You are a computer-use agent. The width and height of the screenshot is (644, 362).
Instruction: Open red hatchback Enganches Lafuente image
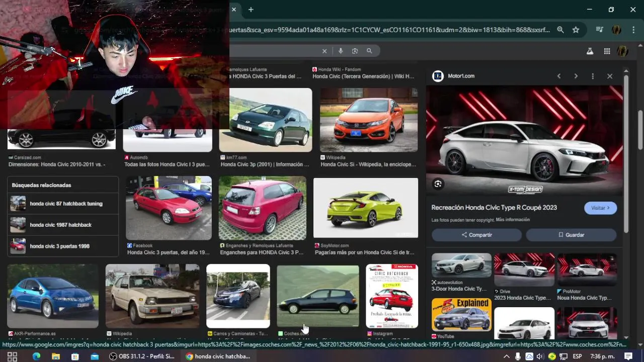pos(262,208)
